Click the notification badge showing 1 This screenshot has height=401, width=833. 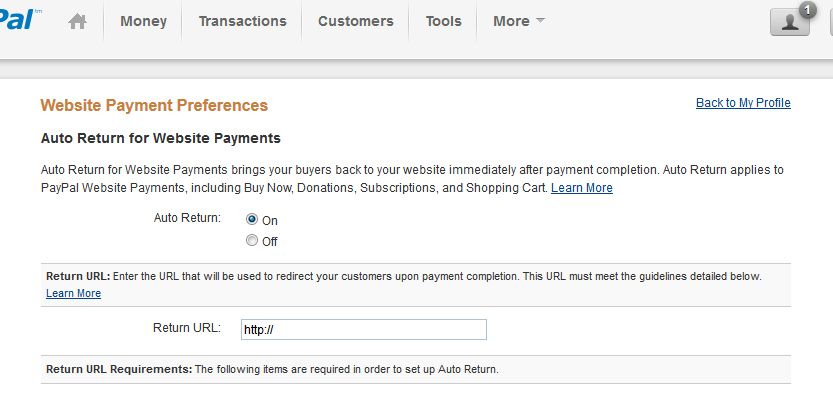808,9
